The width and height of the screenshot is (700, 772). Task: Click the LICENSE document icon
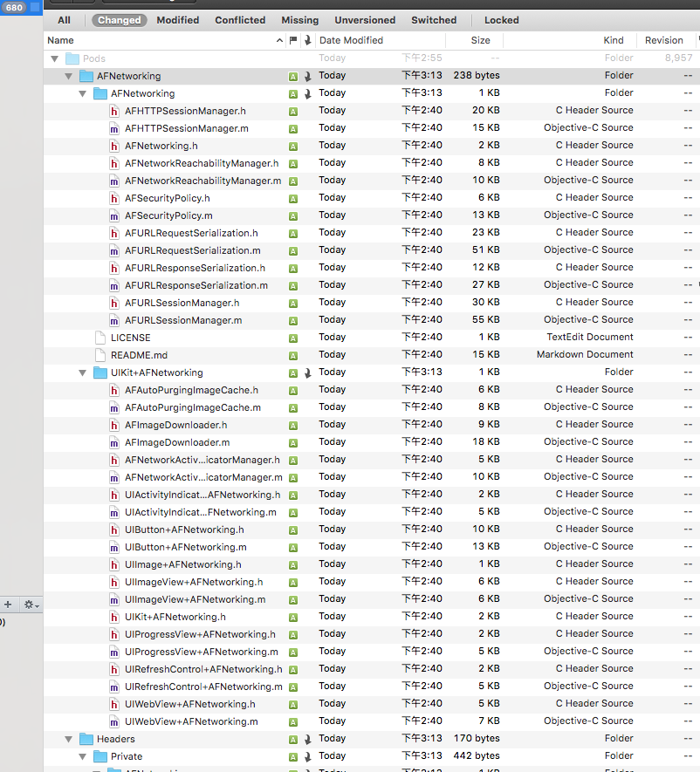tap(100, 338)
